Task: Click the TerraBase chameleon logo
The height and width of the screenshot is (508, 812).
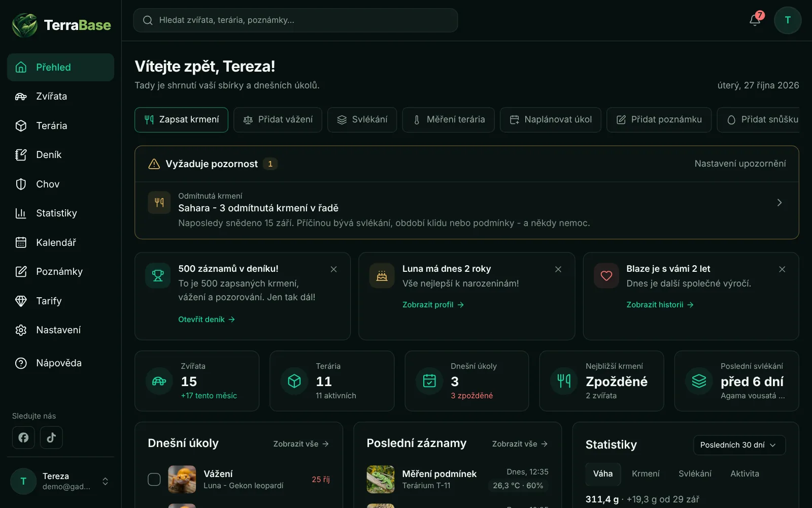Action: (x=24, y=25)
